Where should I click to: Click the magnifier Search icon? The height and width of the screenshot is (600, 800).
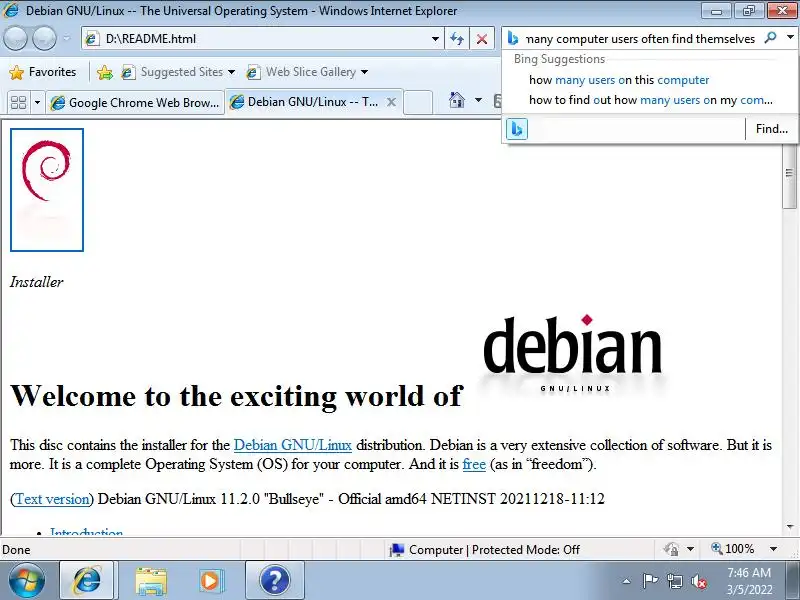click(x=770, y=38)
